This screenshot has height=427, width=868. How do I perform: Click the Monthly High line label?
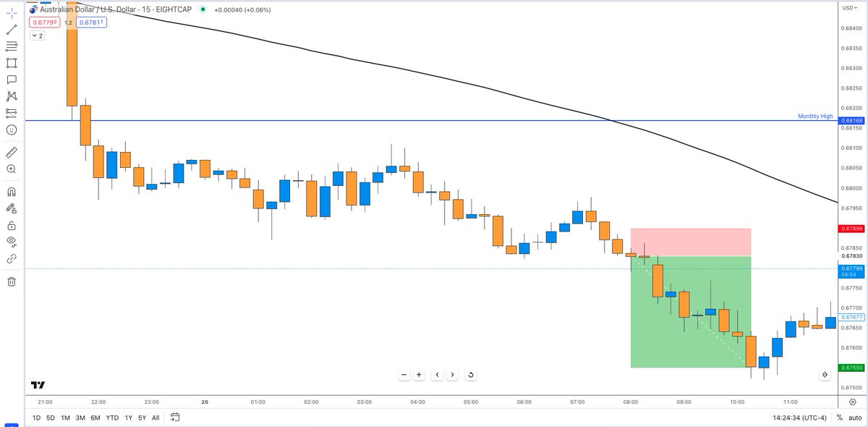click(815, 116)
